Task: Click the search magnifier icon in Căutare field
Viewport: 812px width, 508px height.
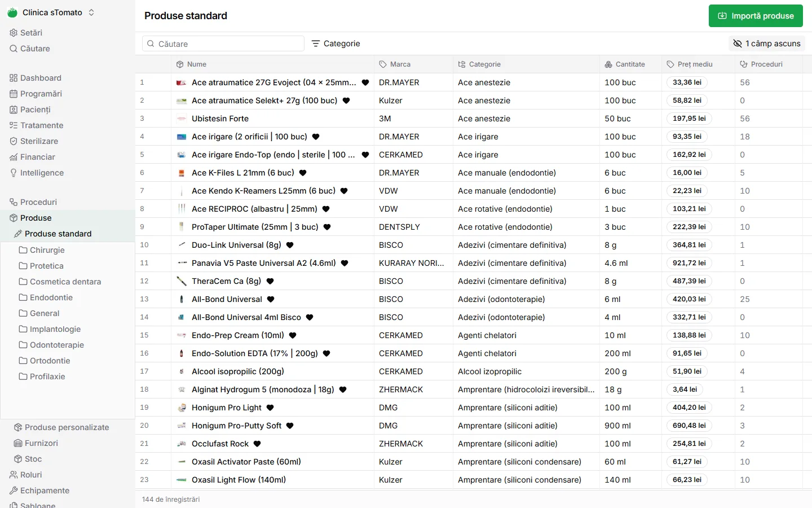Action: [151, 43]
